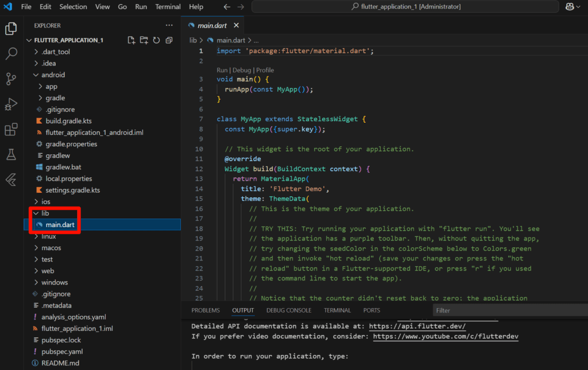588x370 pixels.
Task: Open the api.flutter.dev link
Action: [x=417, y=326]
